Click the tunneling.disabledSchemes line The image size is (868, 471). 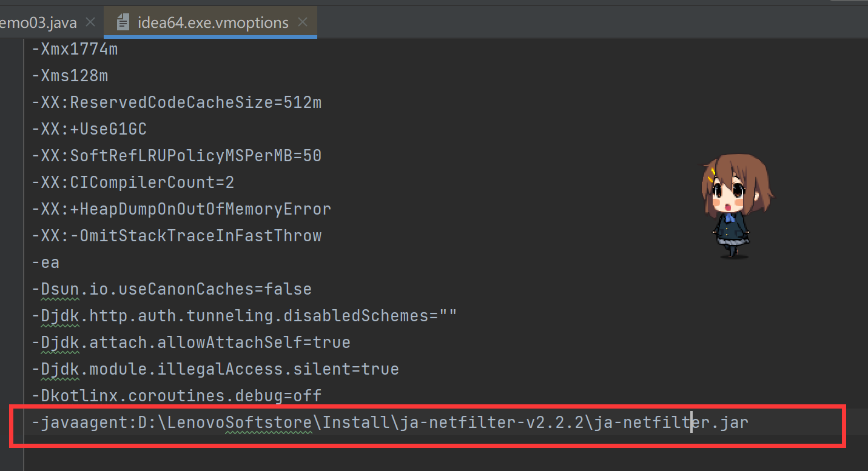244,316
